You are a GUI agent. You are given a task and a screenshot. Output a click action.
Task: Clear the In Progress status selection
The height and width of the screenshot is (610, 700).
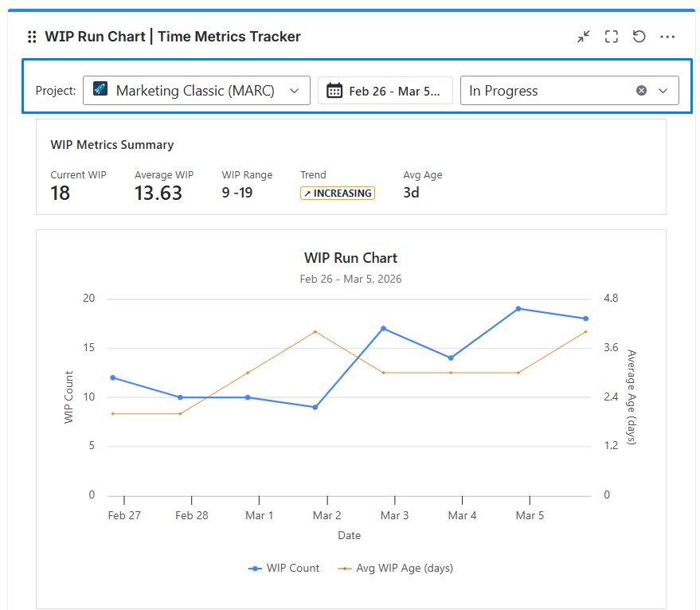[641, 91]
